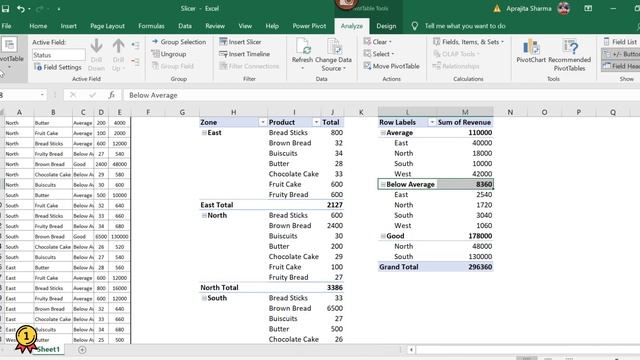Collapse the East zone group
Viewport: 640px width, 360px height.
tap(204, 133)
